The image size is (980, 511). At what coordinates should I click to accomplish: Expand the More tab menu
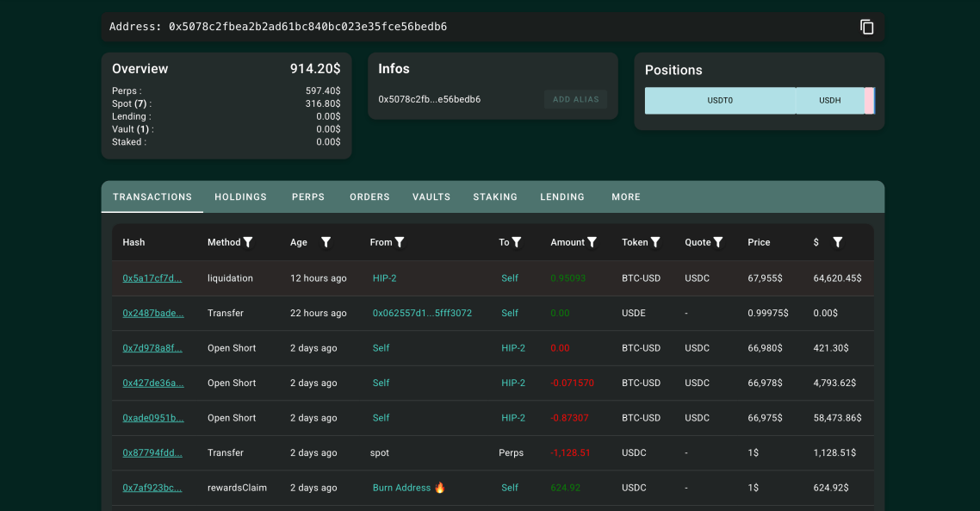pyautogui.click(x=626, y=197)
